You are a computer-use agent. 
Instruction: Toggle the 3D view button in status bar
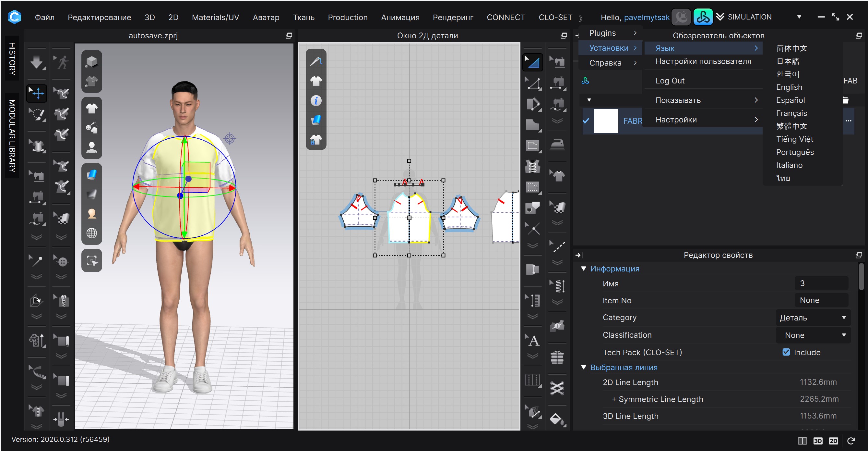[x=818, y=441]
